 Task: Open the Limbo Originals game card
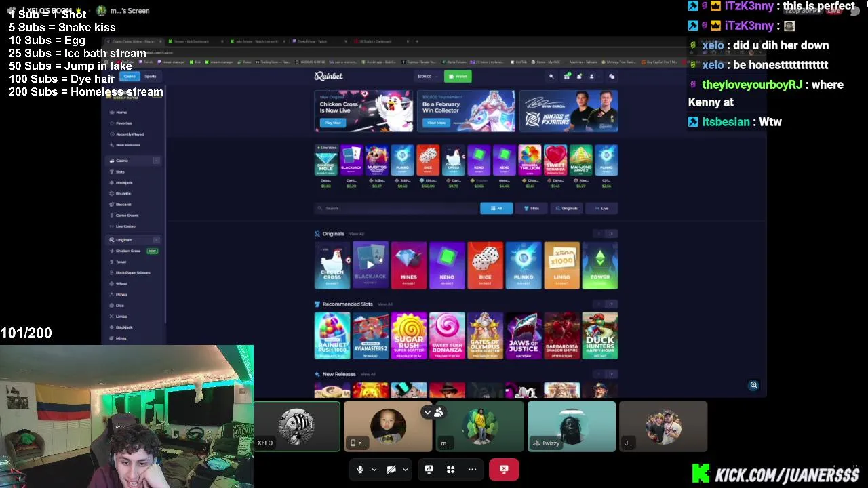click(561, 266)
